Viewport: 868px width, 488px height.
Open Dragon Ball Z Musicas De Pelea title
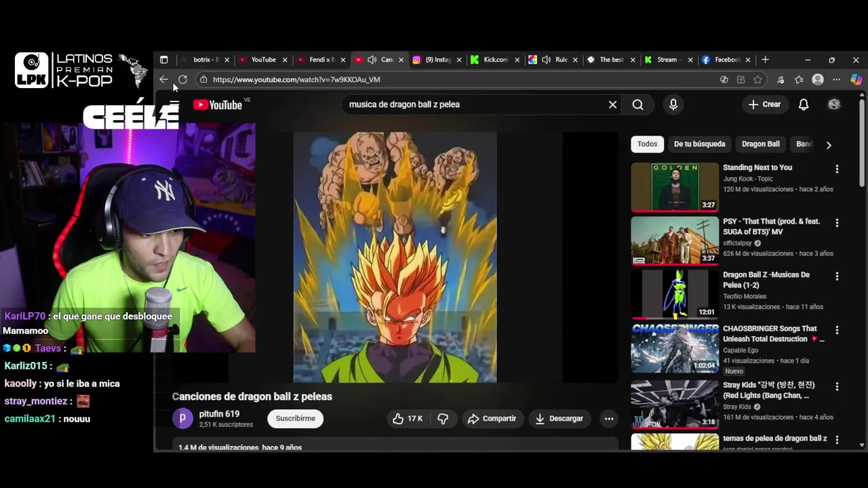(766, 280)
